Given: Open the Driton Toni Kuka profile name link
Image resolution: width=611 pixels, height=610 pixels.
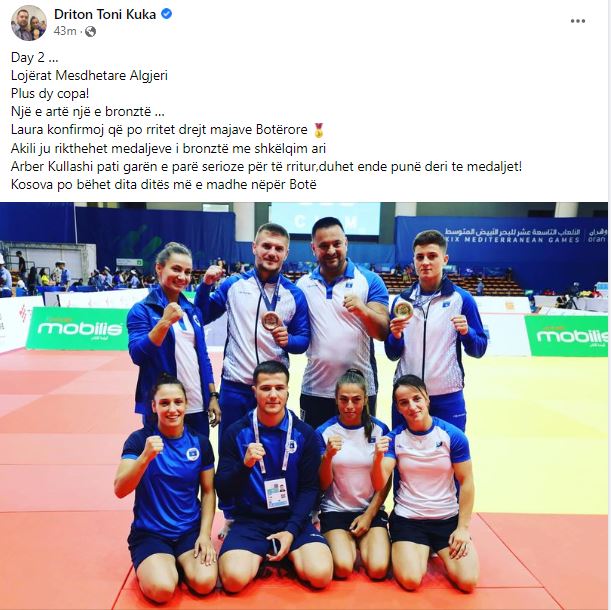Looking at the screenshot, I should click(105, 14).
